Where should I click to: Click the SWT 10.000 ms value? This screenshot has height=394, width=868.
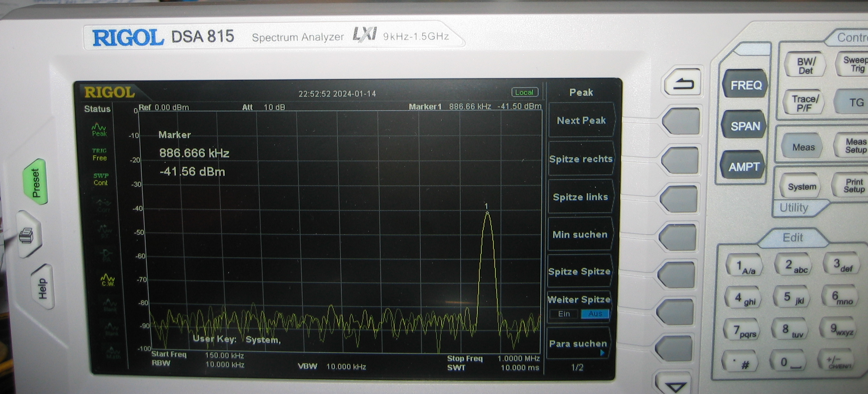(520, 367)
